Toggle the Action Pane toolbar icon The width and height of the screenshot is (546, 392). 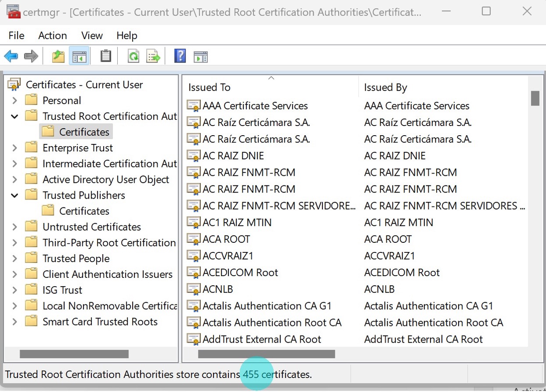pos(201,56)
